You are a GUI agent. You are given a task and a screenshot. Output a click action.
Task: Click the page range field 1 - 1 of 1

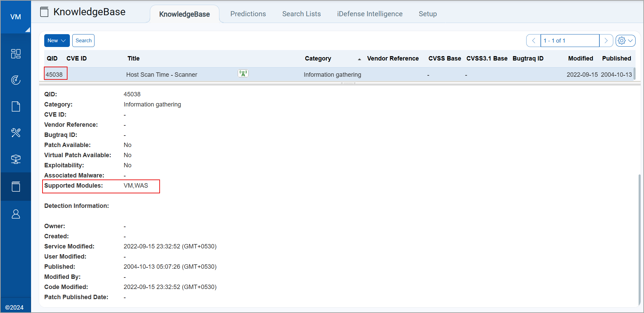[x=570, y=41]
